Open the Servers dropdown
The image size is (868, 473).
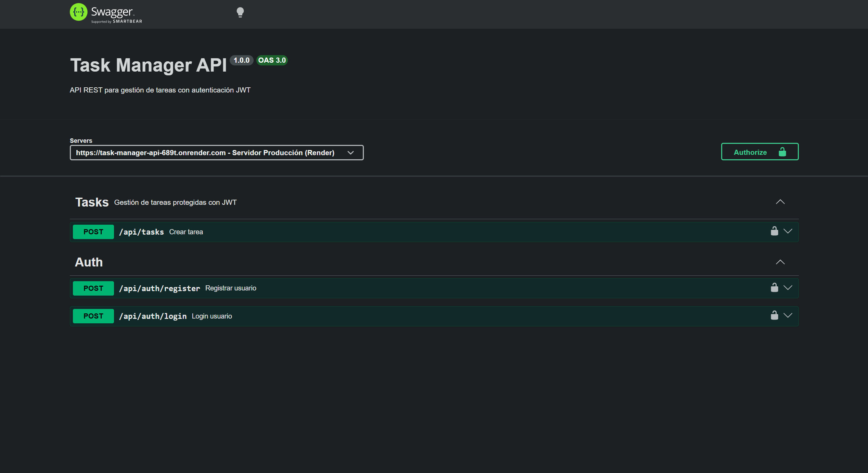click(x=217, y=153)
